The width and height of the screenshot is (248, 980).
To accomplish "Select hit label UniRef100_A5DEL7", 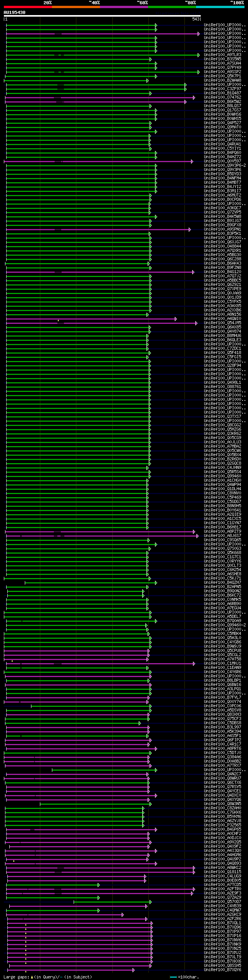I will coord(222,617).
